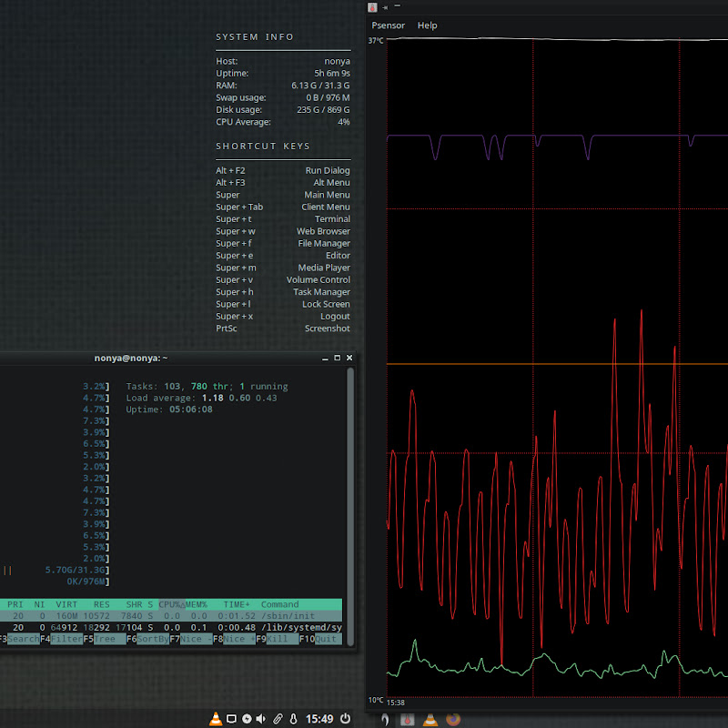The image size is (728, 728).
Task: Open VLC from the right taskbar
Action: pyautogui.click(x=430, y=720)
